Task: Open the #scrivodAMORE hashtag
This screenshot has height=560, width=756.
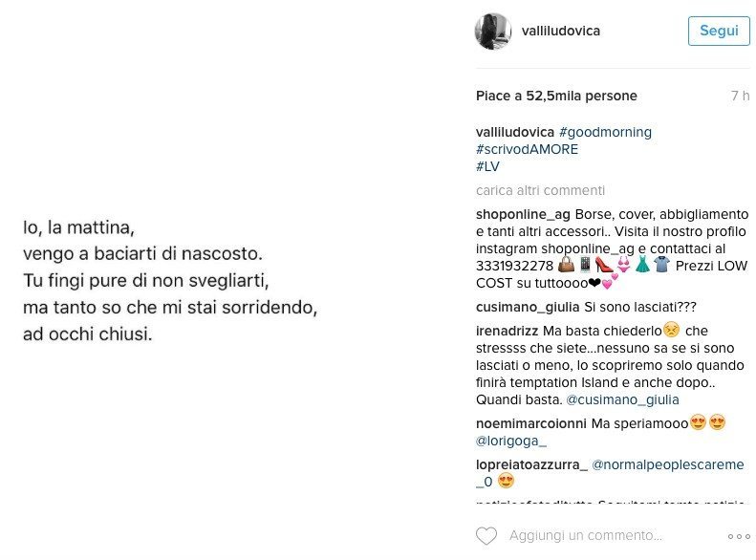Action: [527, 149]
